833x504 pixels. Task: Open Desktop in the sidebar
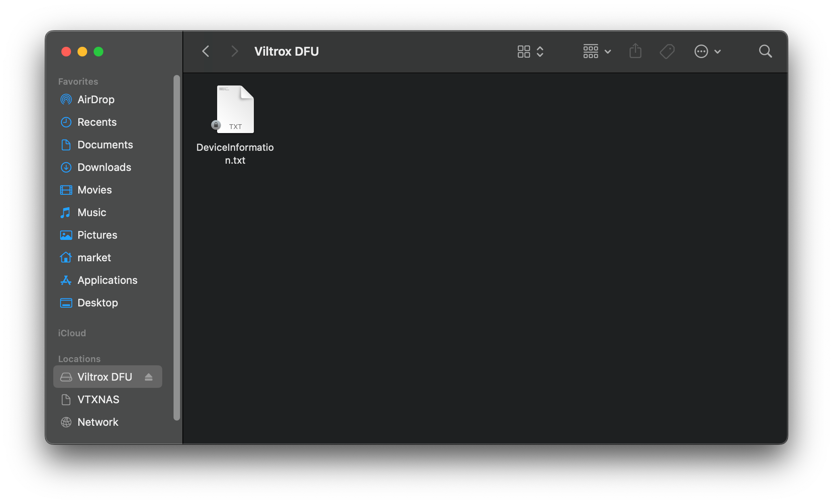(x=98, y=303)
